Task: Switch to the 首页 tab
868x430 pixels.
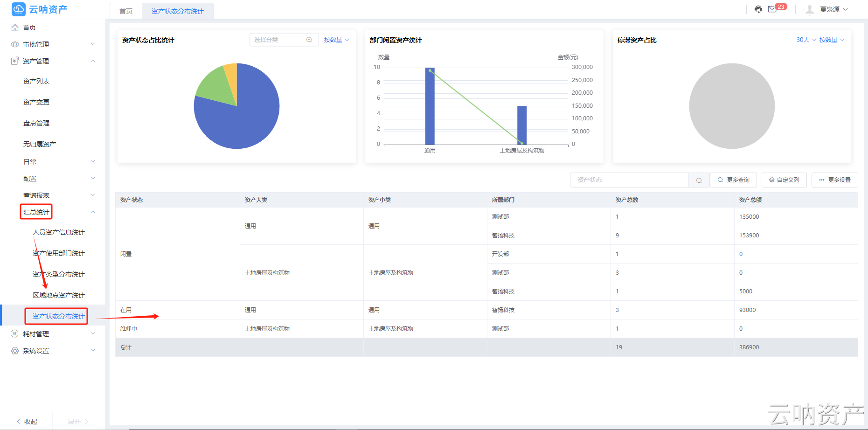Action: tap(126, 11)
